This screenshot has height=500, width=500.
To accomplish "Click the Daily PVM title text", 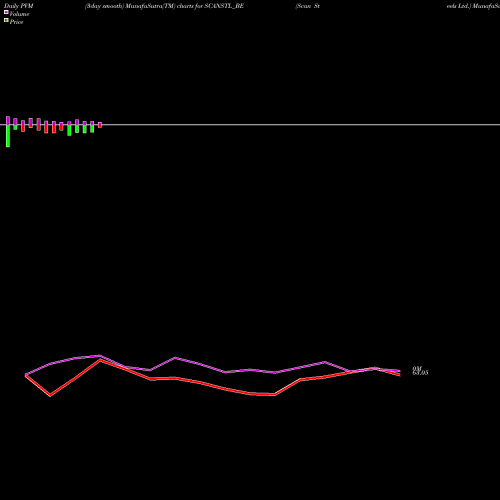I will point(19,6).
